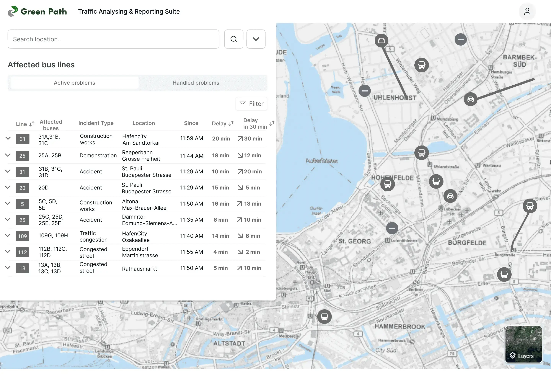551x392 pixels.
Task: Click the Incident Type column header
Action: (96, 123)
